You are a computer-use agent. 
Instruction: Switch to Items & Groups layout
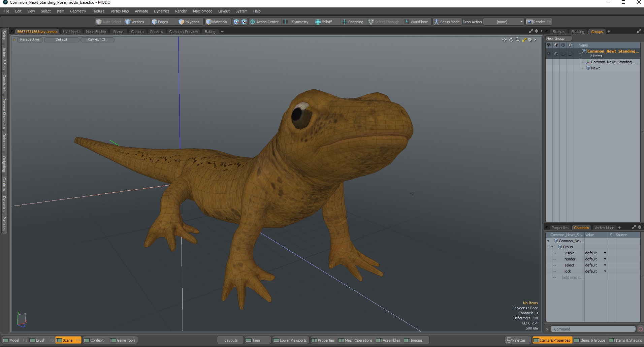pyautogui.click(x=589, y=340)
